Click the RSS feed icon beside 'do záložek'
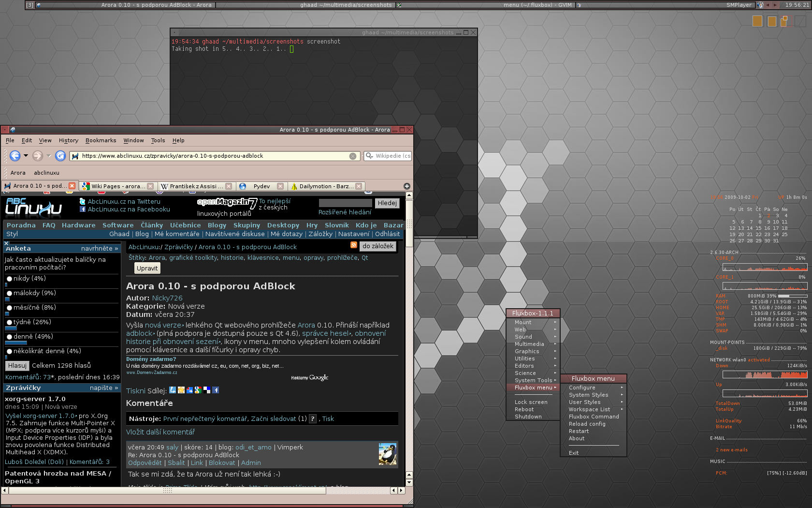 tap(354, 246)
